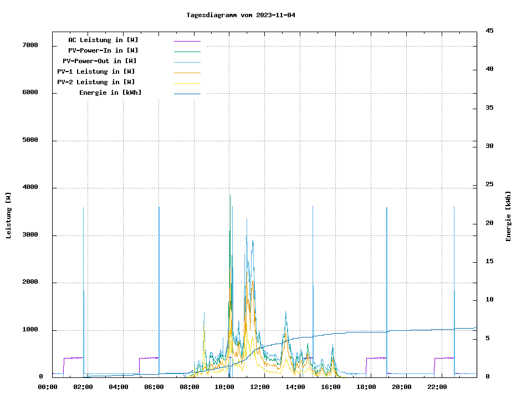Select the PV-Power-In legend label
The width and height of the screenshot is (532, 399).
[103, 50]
